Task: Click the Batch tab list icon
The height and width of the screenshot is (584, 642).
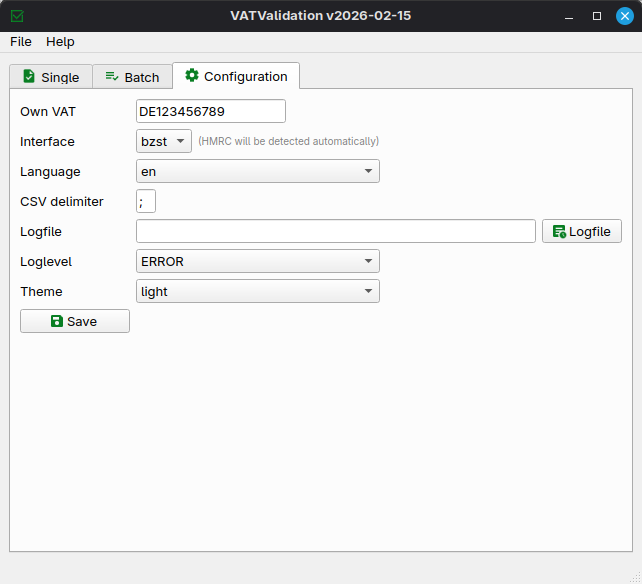Action: point(112,77)
